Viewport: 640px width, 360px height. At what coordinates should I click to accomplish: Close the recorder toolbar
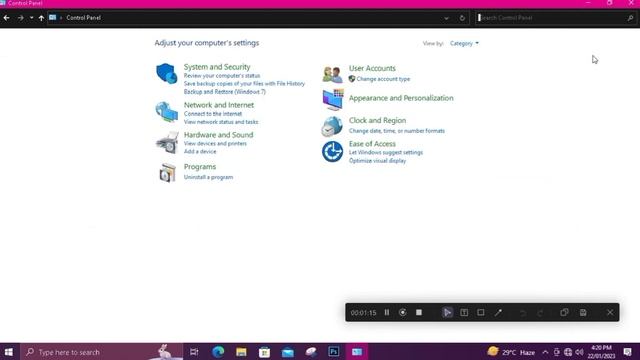pyautogui.click(x=610, y=313)
